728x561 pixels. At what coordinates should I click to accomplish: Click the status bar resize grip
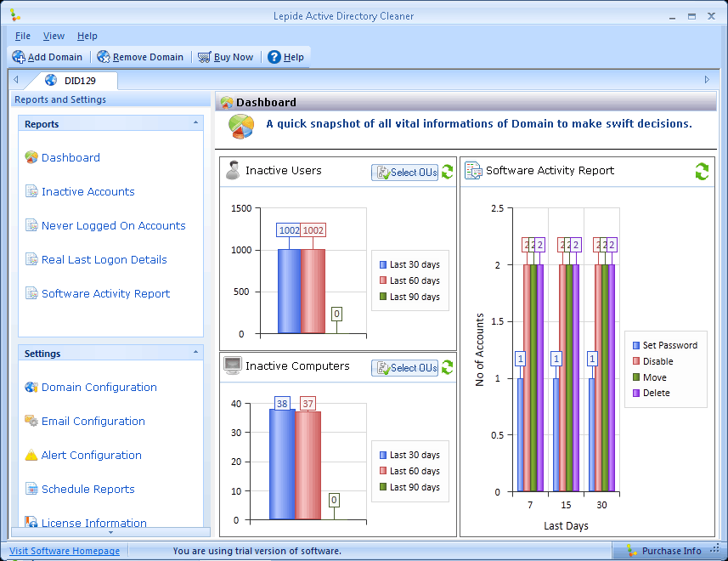coord(715,549)
